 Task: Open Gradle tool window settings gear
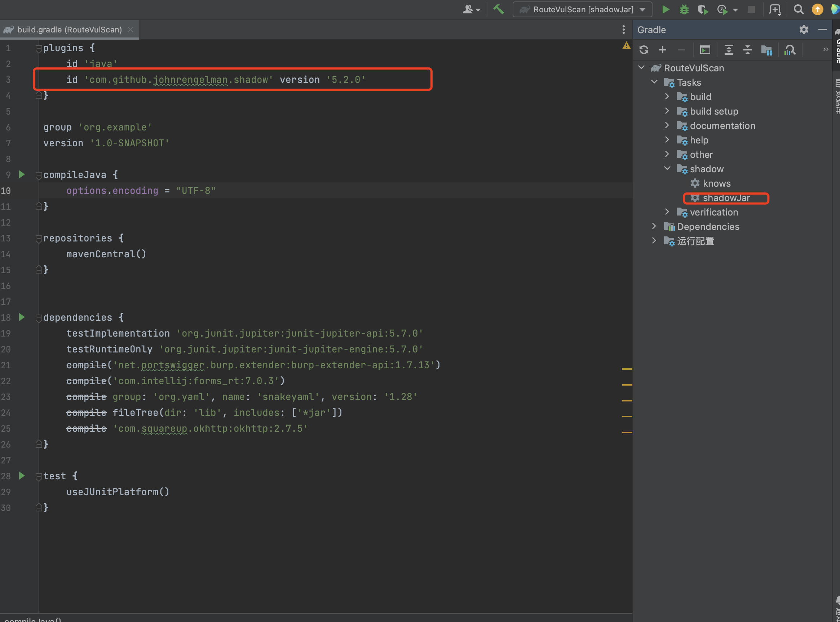[804, 29]
